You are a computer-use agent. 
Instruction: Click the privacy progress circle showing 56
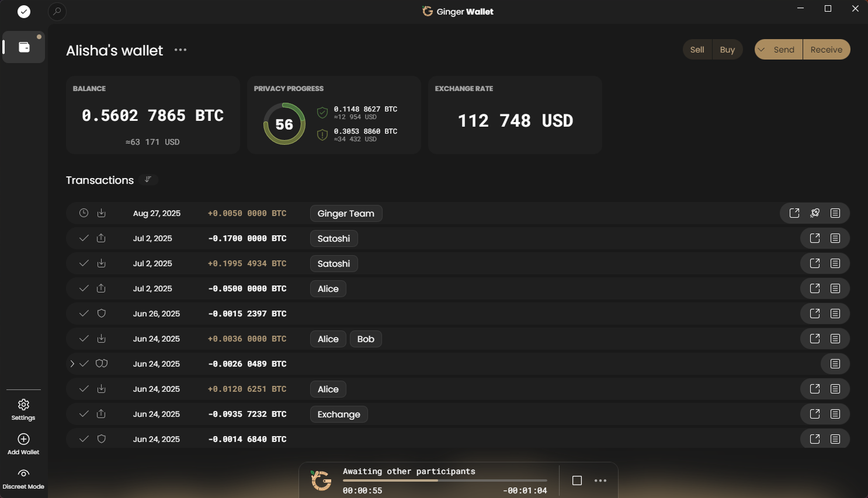point(284,124)
